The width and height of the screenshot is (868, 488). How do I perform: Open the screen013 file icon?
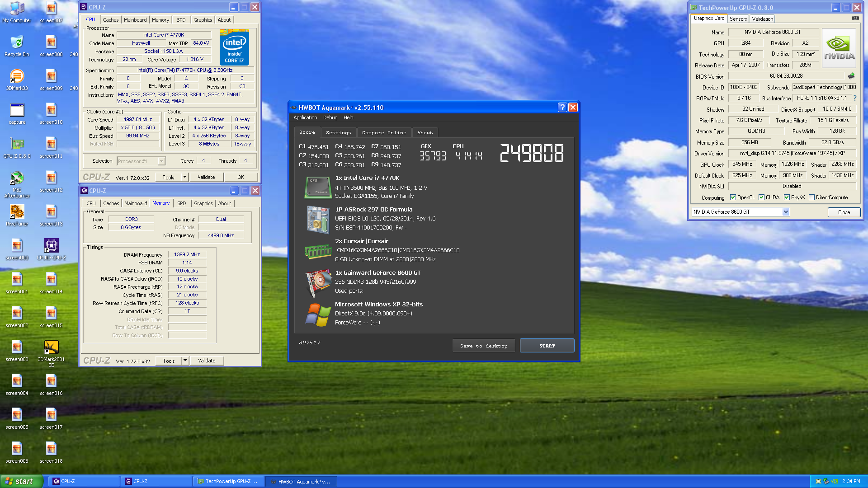51,216
